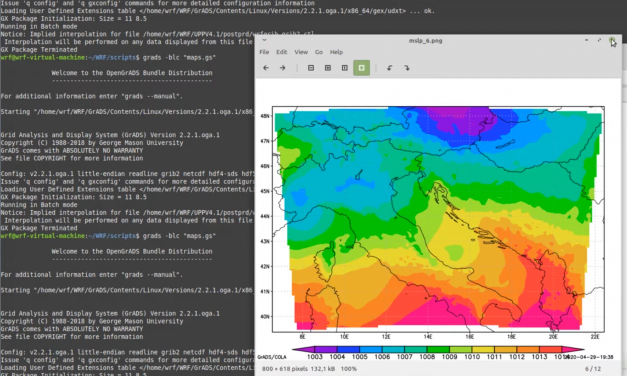The height and width of the screenshot is (376, 627).
Task: Rotate the image counterclockwise
Action: [x=389, y=68]
